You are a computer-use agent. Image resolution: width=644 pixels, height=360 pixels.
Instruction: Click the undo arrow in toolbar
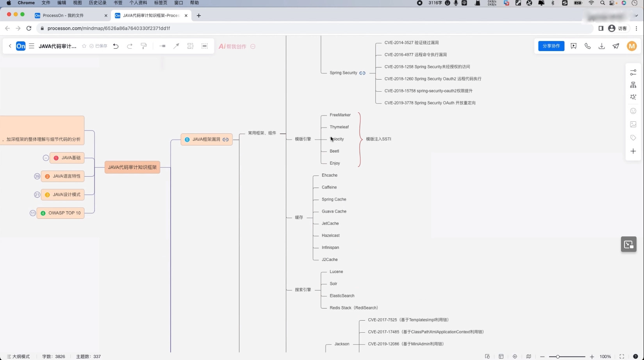point(116,46)
